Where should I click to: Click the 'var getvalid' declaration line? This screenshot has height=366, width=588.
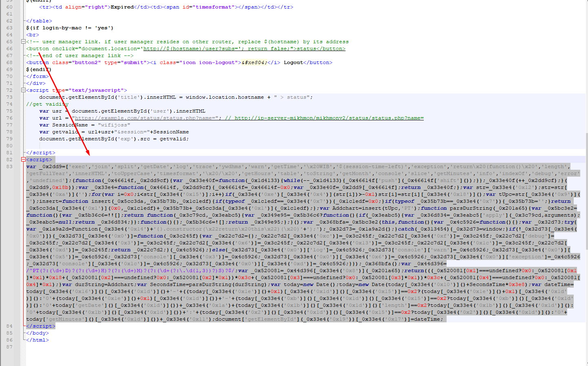click(114, 132)
